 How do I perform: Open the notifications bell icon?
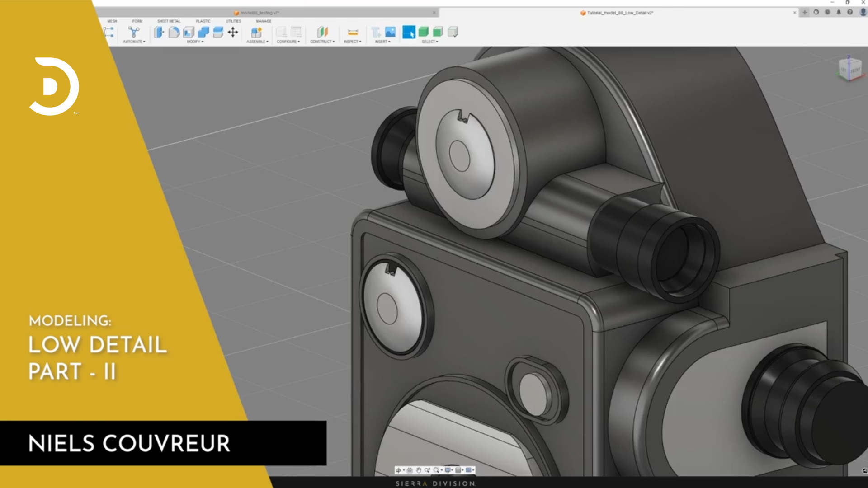(839, 12)
